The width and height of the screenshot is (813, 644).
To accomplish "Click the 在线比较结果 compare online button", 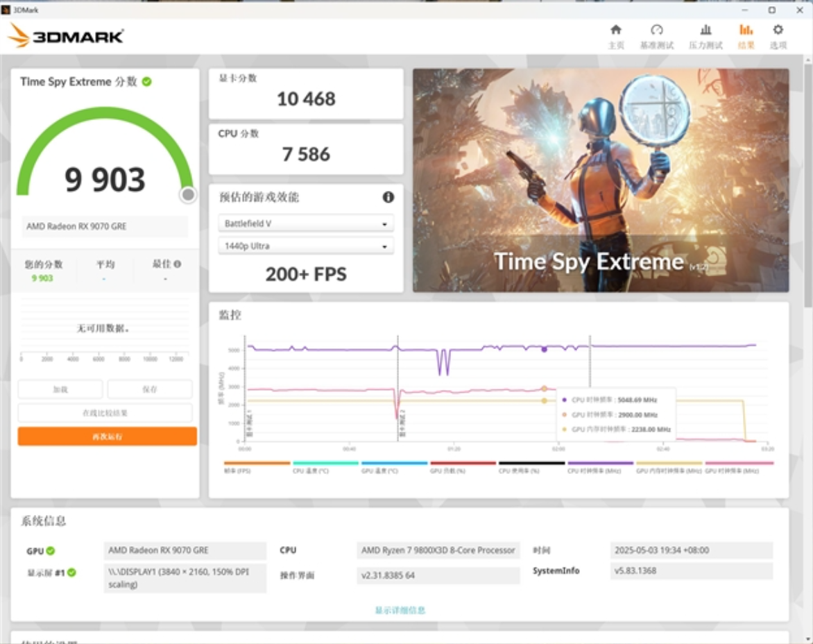I will coord(105,413).
